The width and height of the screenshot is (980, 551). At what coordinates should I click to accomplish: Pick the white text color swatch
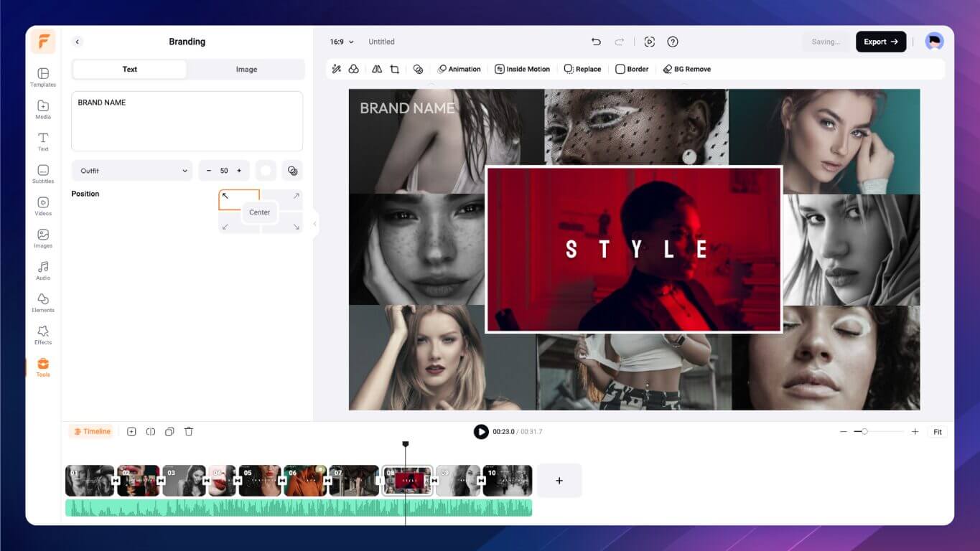[266, 171]
